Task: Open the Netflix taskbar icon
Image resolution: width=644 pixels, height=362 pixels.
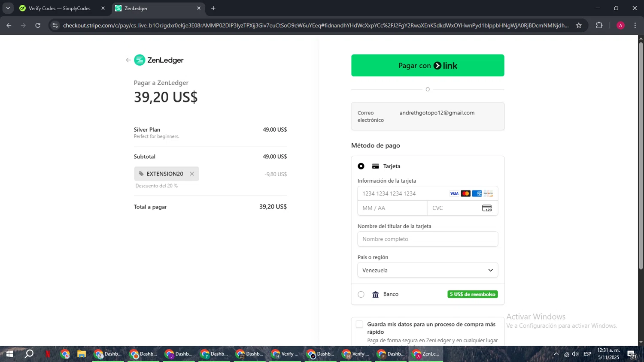Action: click(x=48, y=354)
